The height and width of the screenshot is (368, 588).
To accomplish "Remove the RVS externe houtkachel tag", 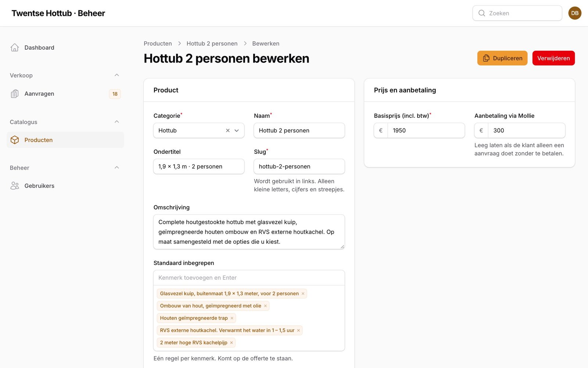I will pos(298,330).
